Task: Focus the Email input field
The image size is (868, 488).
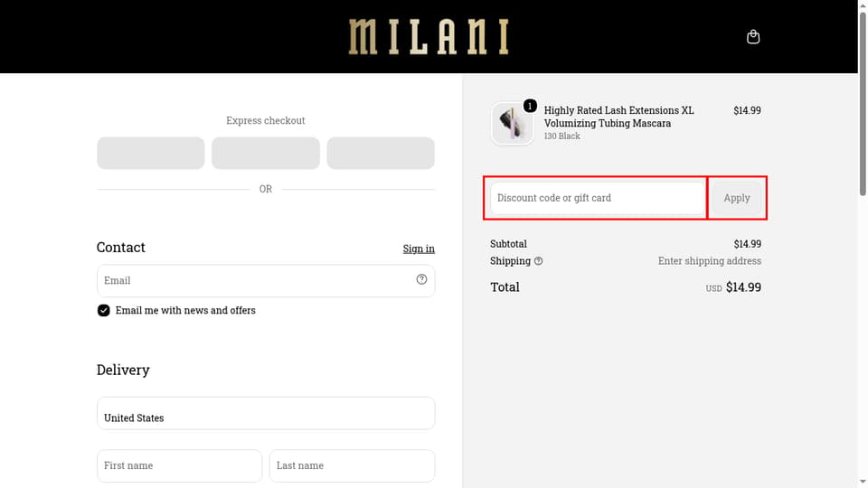Action: click(266, 280)
